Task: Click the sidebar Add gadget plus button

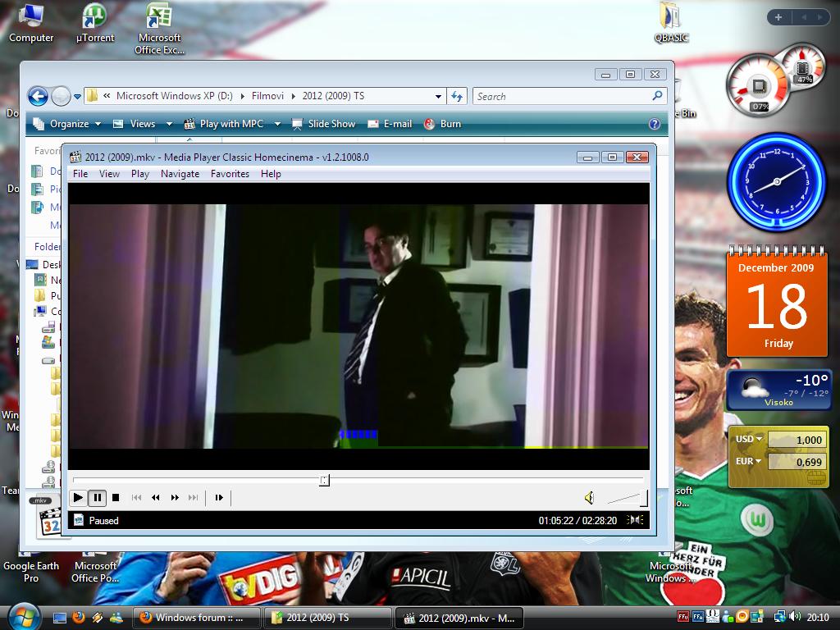Action: [x=778, y=17]
